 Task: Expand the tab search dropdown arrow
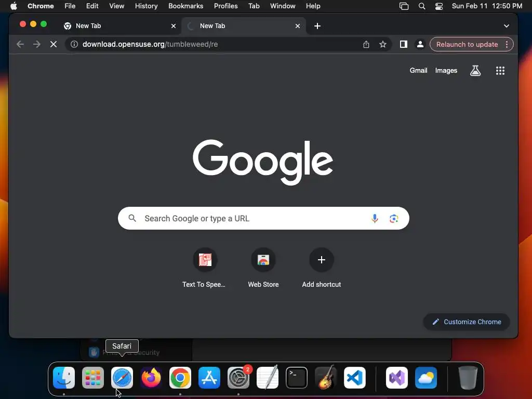506,26
